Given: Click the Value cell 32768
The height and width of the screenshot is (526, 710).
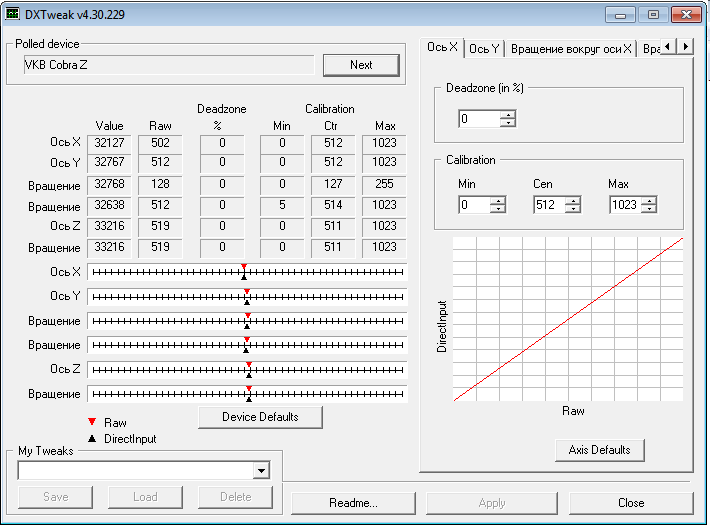Looking at the screenshot, I should pyautogui.click(x=109, y=184).
